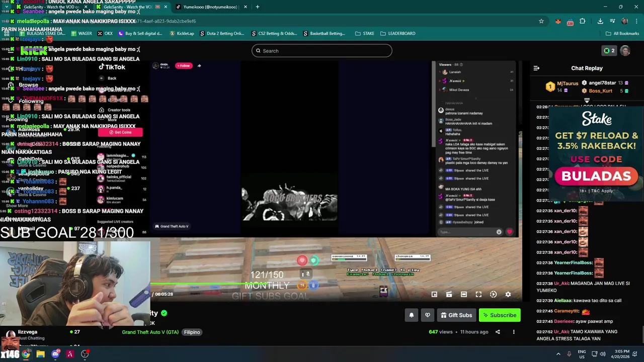Open Chrome downloads icon
Screen dimensions: 644x362
coord(600,21)
